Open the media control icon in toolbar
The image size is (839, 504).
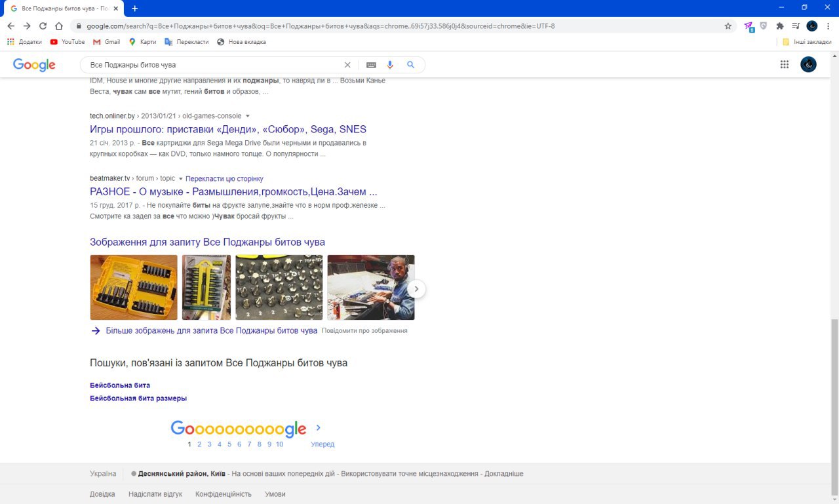click(796, 26)
